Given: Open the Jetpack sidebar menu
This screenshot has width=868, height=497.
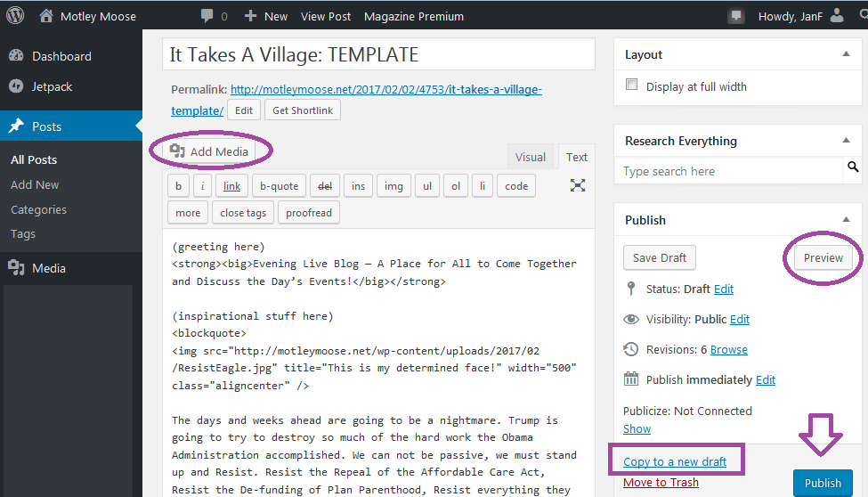Looking at the screenshot, I should [52, 86].
